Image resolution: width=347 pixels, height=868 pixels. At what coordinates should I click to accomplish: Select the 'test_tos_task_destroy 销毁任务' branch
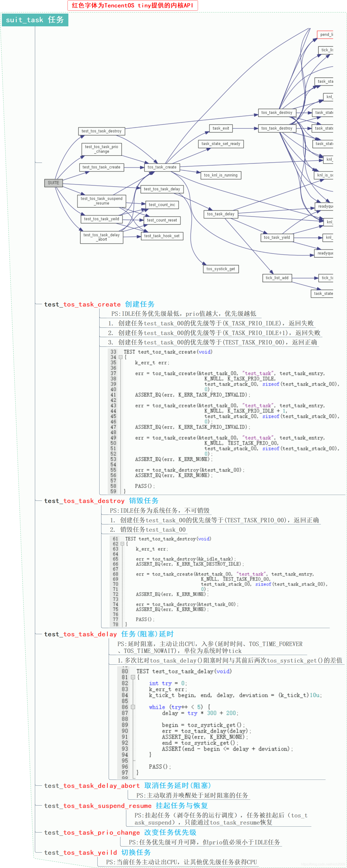pyautogui.click(x=101, y=501)
